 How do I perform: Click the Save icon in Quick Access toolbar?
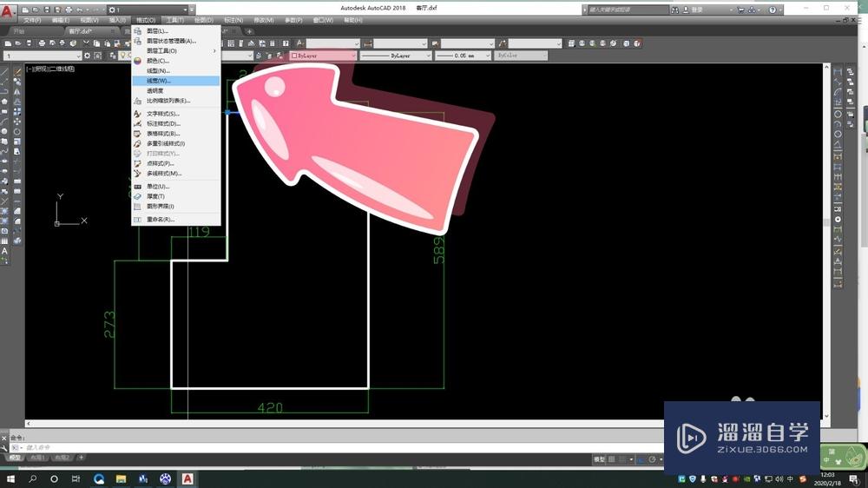[x=47, y=10]
